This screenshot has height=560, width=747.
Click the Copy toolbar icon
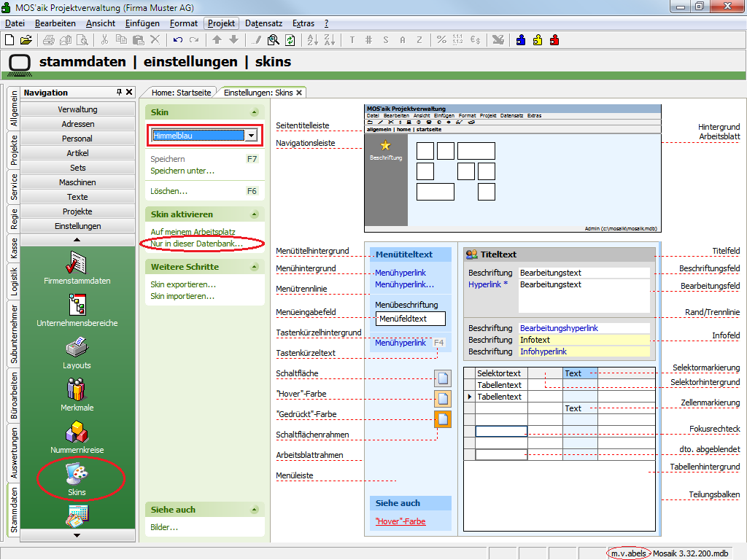pos(122,40)
